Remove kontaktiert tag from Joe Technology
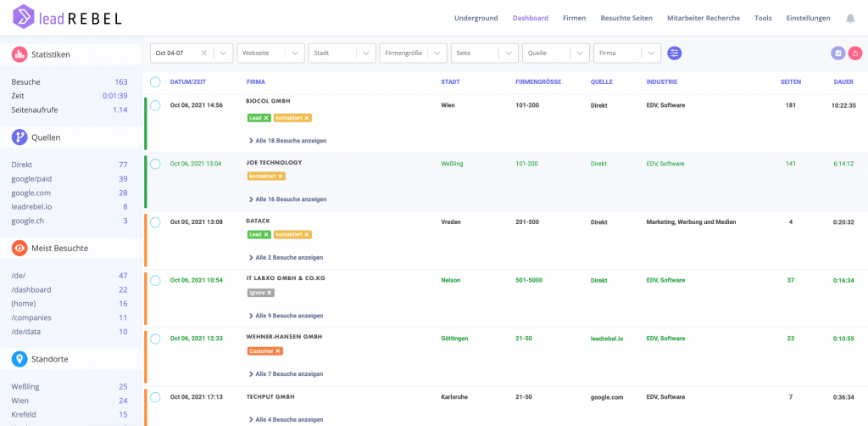Image resolution: width=868 pixels, height=426 pixels. pos(280,177)
